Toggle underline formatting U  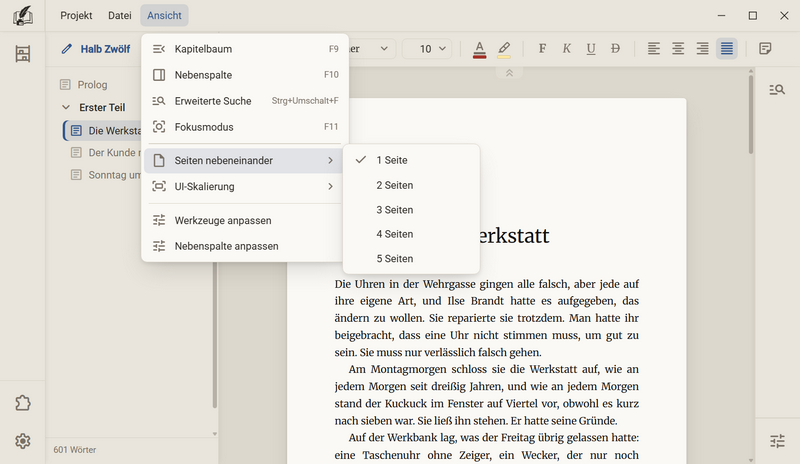[x=591, y=49]
